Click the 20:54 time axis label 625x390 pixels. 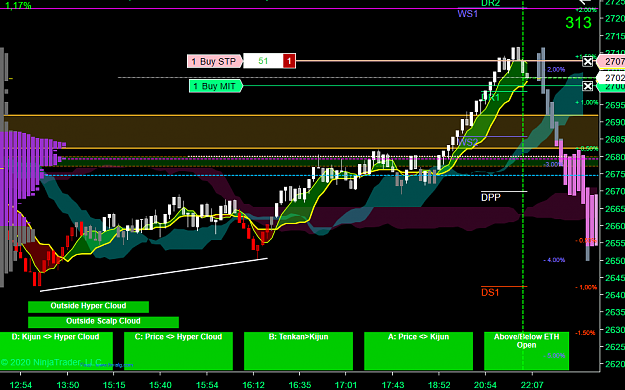pyautogui.click(x=485, y=385)
